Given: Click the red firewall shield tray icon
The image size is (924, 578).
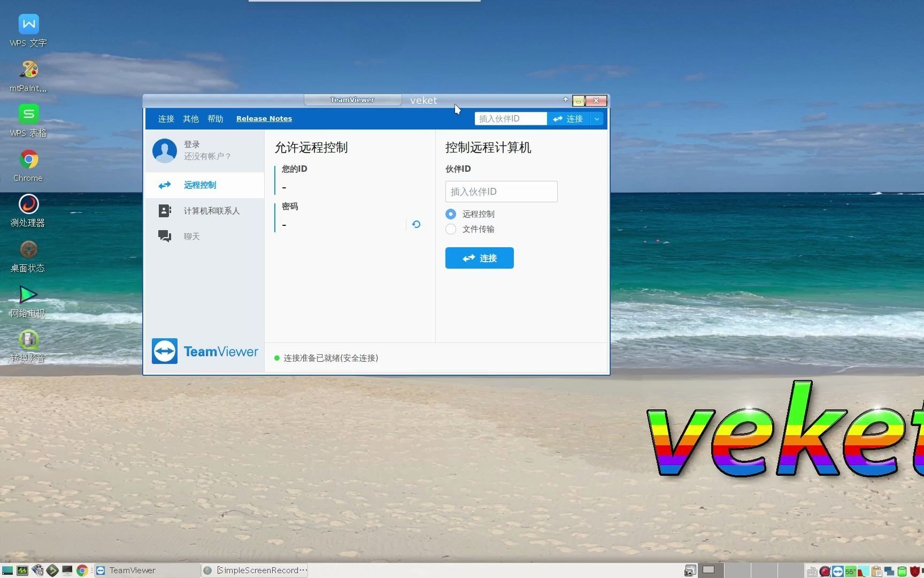Looking at the screenshot, I should (914, 571).
